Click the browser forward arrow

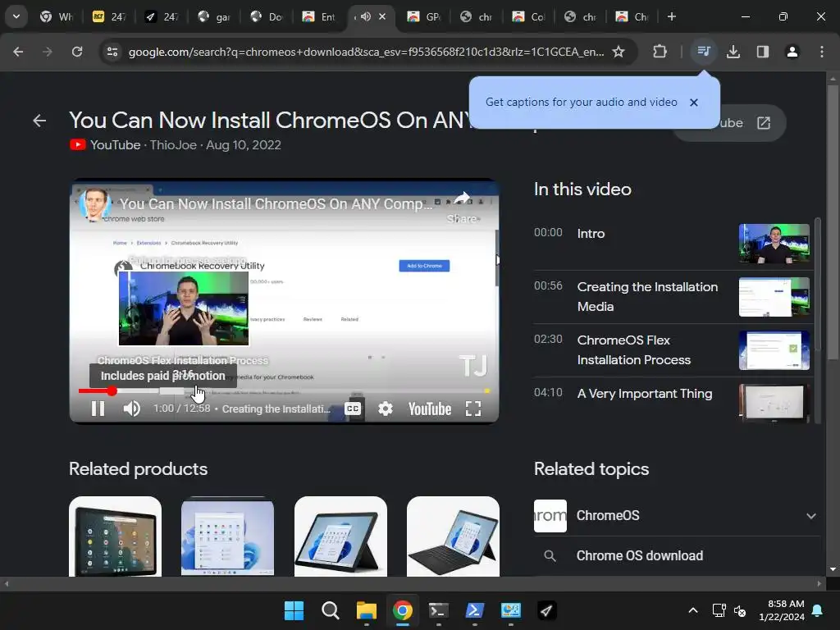[x=47, y=52]
